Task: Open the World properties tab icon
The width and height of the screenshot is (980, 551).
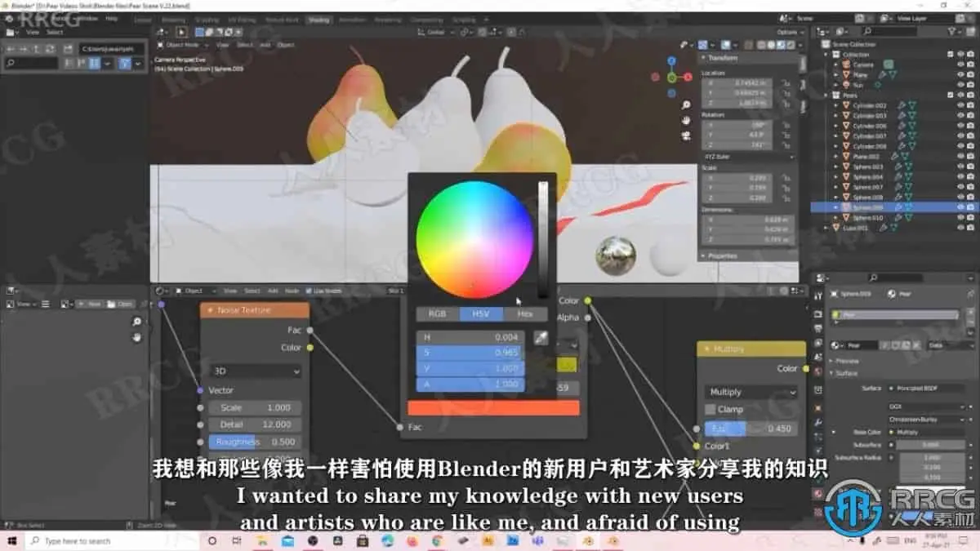Action: (818, 371)
